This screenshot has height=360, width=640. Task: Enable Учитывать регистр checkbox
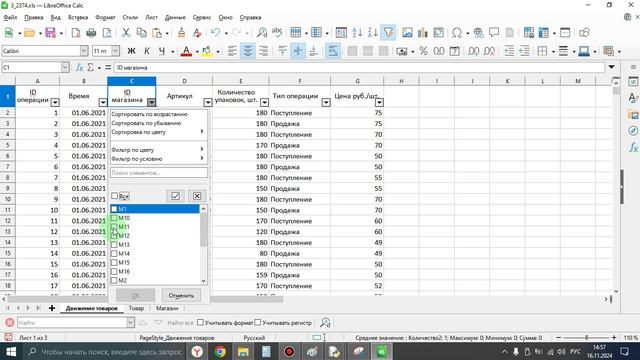(258, 322)
